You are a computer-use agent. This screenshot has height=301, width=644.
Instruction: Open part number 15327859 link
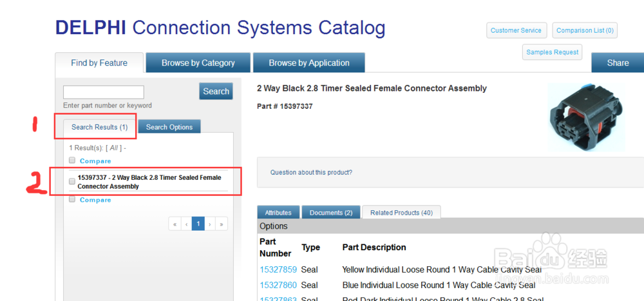(278, 270)
